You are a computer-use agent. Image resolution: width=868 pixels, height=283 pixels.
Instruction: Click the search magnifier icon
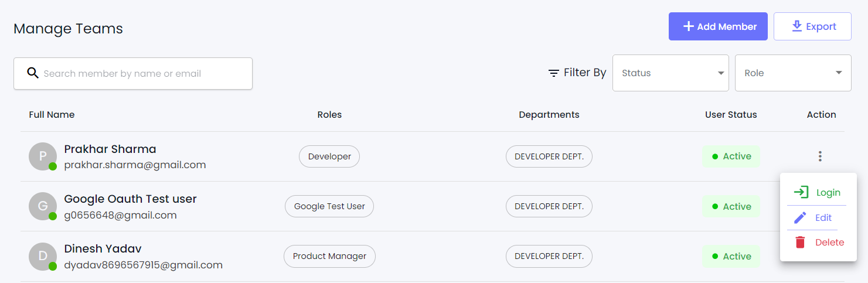[33, 73]
